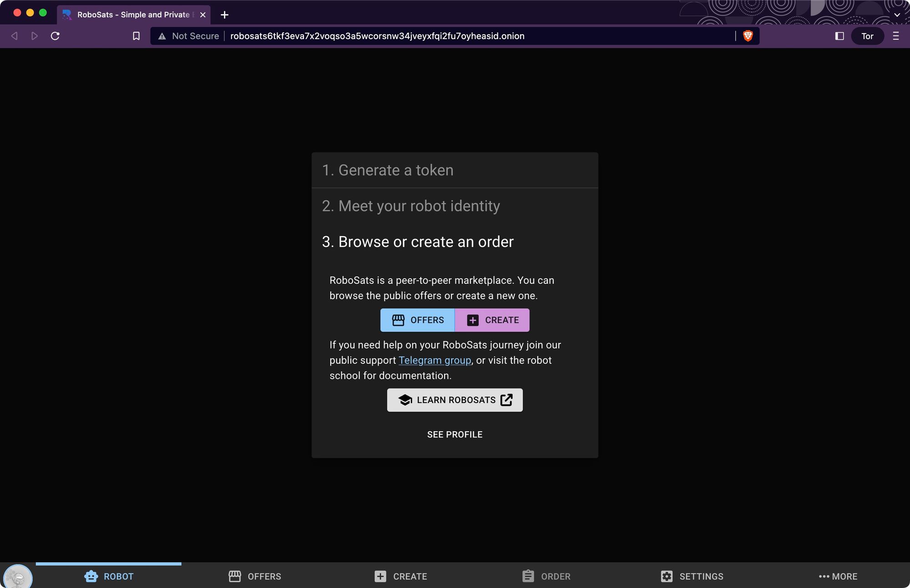
Task: Open the Settings tab in bottom navigation
Action: [x=692, y=576]
